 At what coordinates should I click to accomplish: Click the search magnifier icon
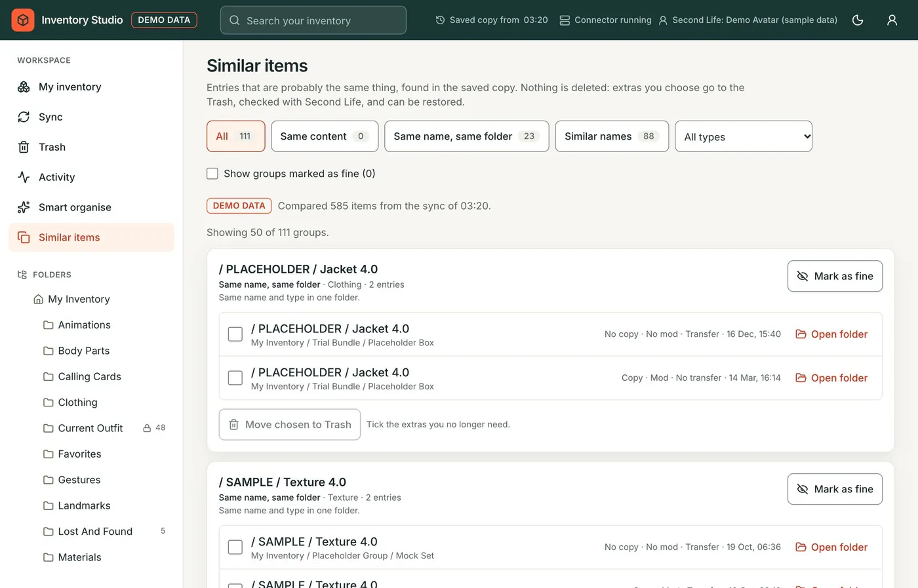(x=234, y=20)
